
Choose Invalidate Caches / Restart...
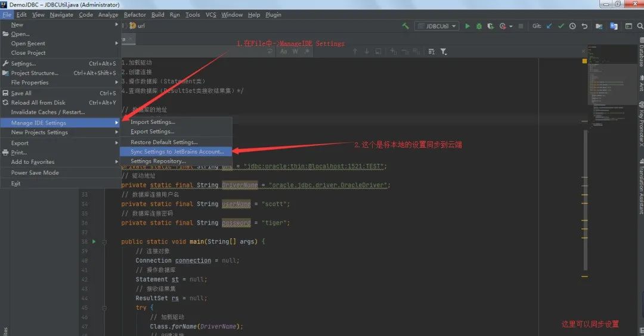60,112
